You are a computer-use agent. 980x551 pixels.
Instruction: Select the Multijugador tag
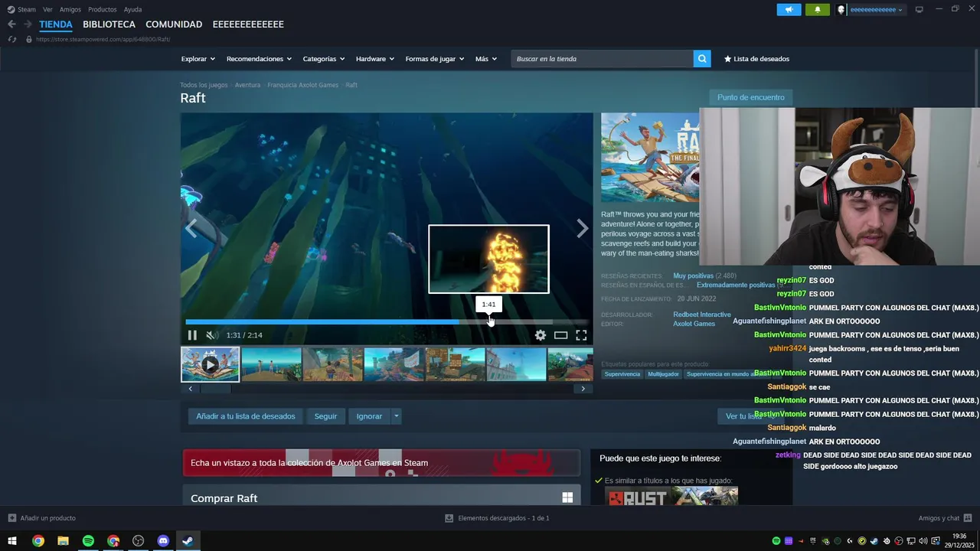[x=663, y=374]
